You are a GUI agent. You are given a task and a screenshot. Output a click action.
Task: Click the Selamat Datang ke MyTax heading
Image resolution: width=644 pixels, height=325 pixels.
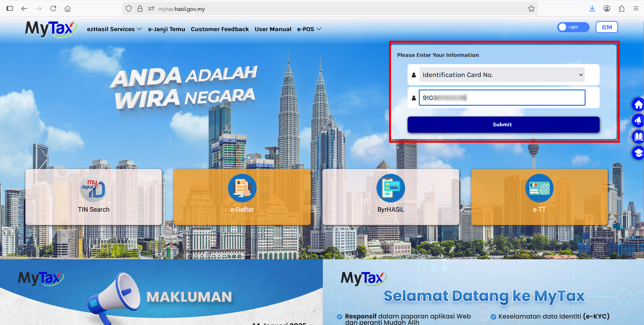click(484, 296)
